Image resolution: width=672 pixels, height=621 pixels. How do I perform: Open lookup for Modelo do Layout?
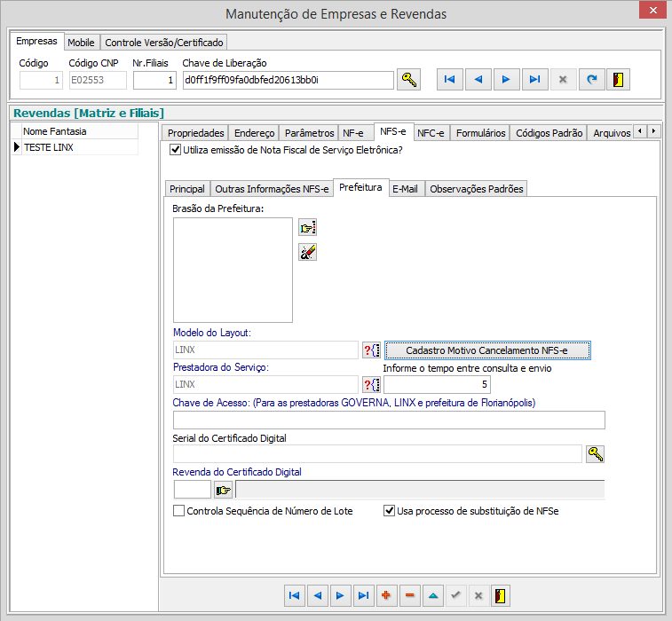(371, 350)
